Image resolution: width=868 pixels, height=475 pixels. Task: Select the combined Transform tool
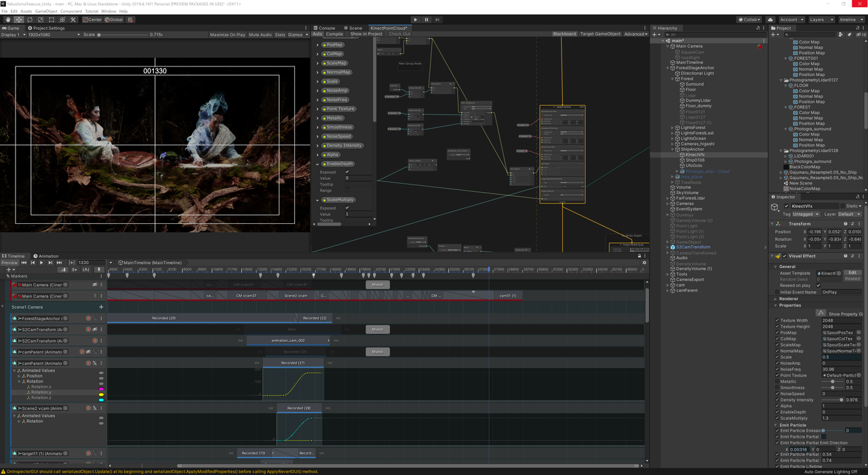tap(62, 20)
